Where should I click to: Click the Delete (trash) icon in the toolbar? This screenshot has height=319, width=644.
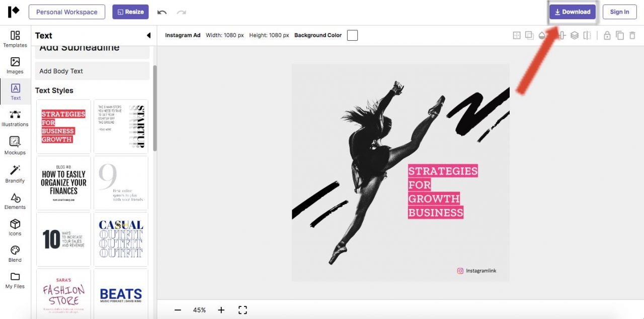632,35
